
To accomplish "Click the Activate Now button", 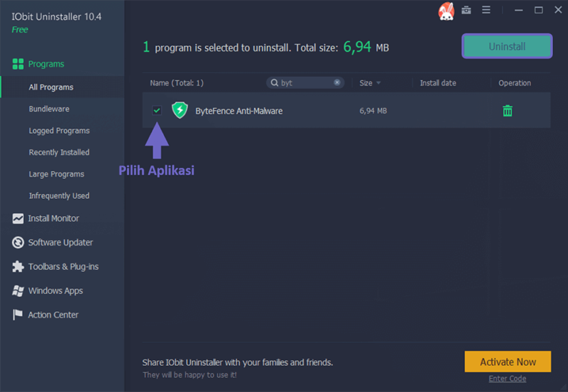I will click(508, 361).
